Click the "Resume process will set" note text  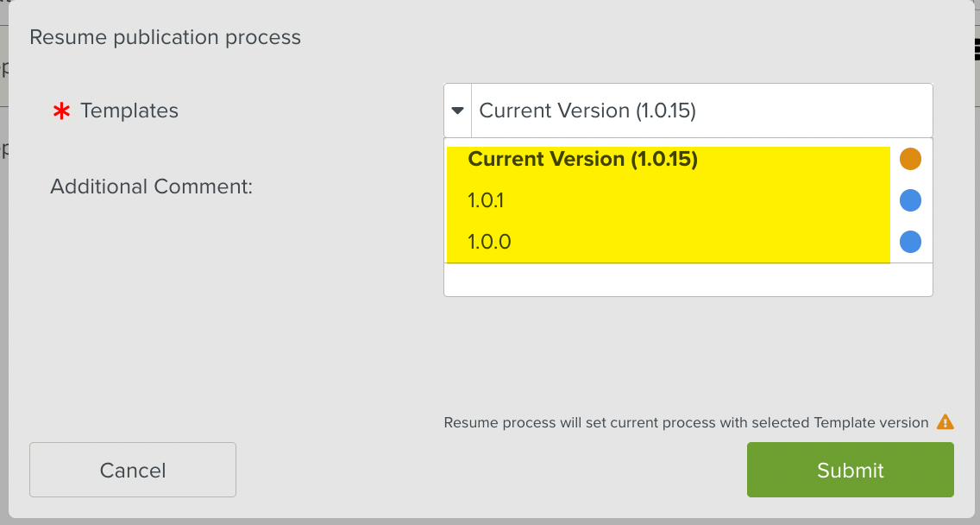686,423
